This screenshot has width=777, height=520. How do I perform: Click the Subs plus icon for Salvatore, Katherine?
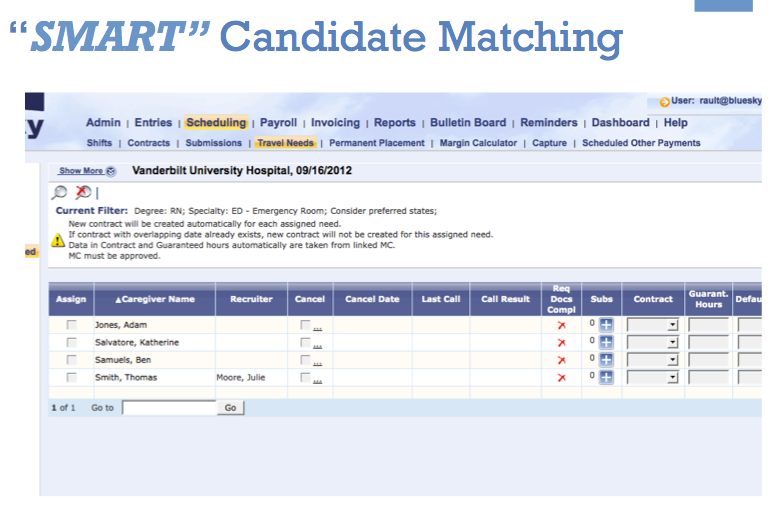(x=606, y=342)
